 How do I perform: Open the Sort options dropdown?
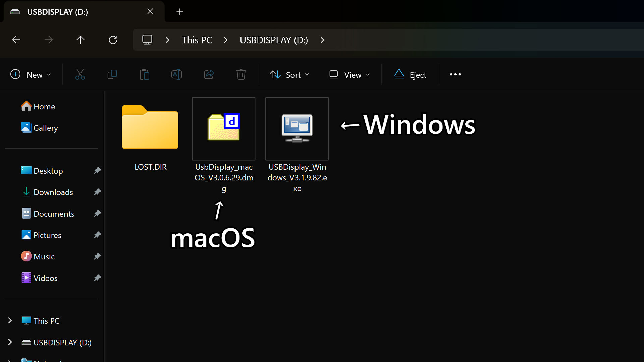tap(289, 75)
